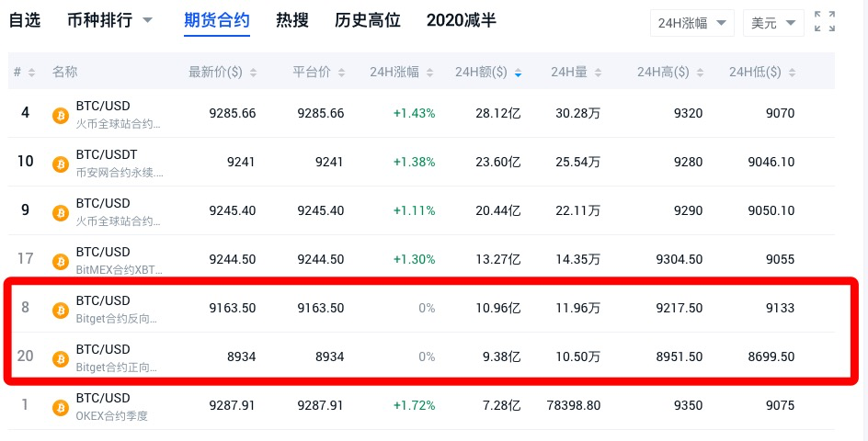
Task: Sort by 24H额($) column
Action: click(488, 72)
